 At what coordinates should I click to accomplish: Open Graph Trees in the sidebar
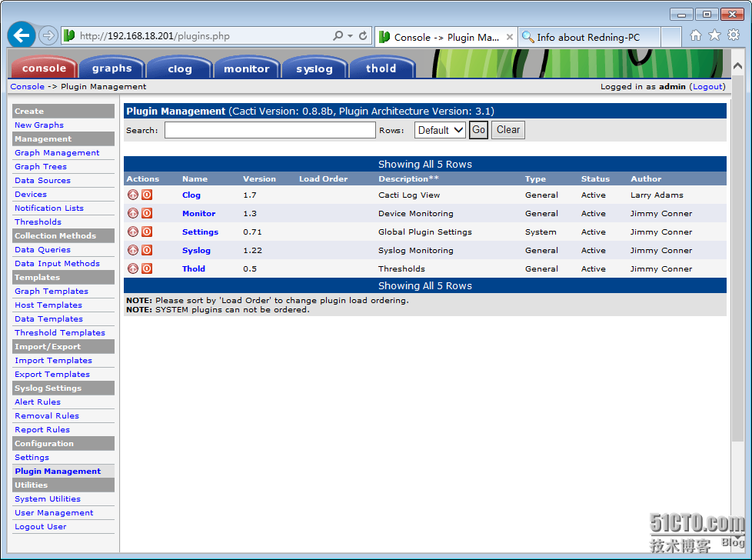[x=41, y=166]
